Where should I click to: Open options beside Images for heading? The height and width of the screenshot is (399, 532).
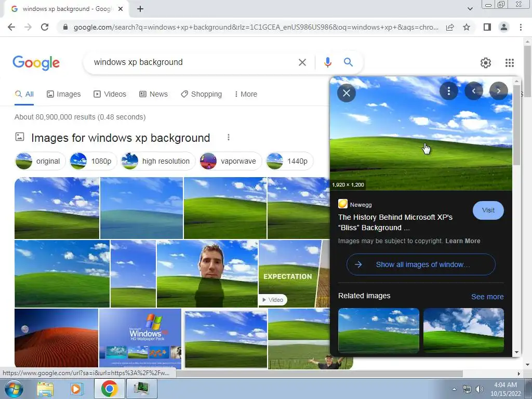point(229,137)
